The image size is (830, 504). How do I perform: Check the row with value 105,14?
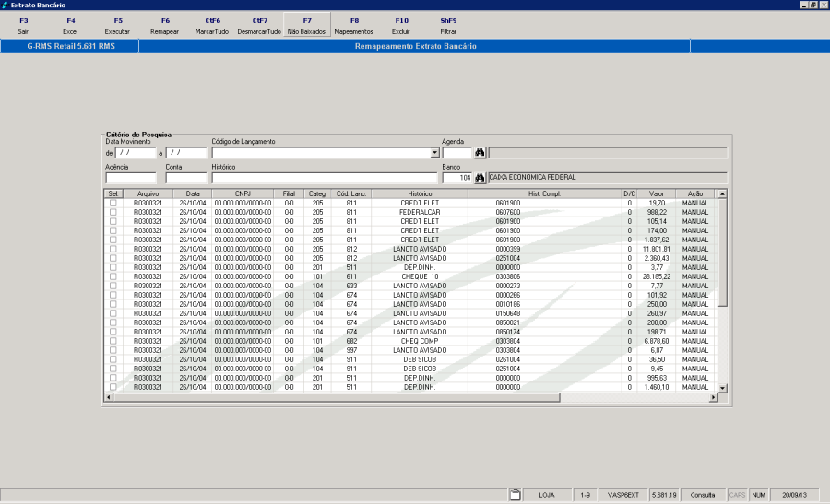[x=113, y=221]
